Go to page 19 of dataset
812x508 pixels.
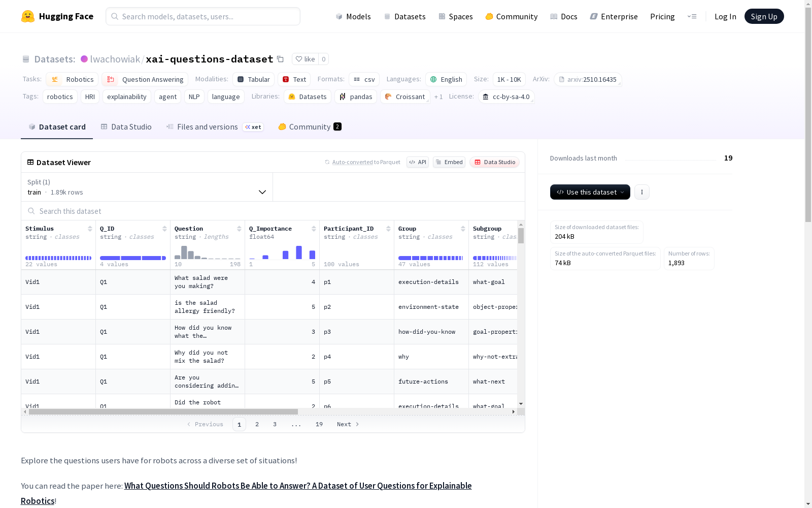pos(319,424)
